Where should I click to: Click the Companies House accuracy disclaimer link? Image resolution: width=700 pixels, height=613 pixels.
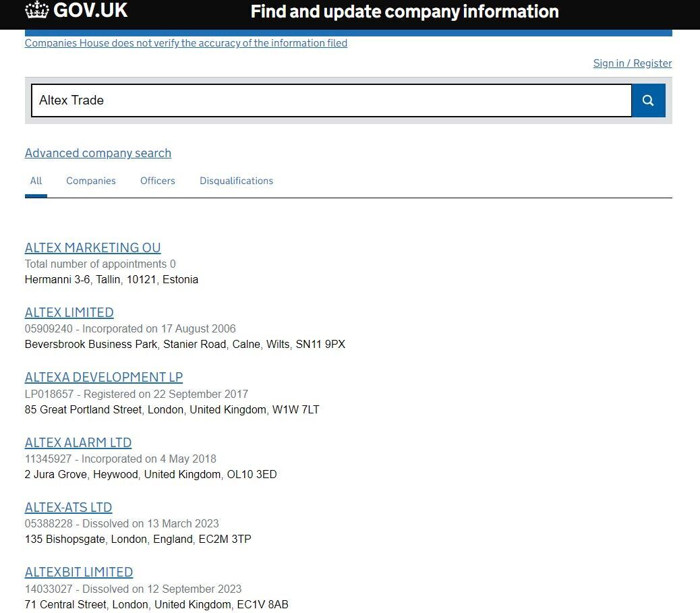pos(186,42)
